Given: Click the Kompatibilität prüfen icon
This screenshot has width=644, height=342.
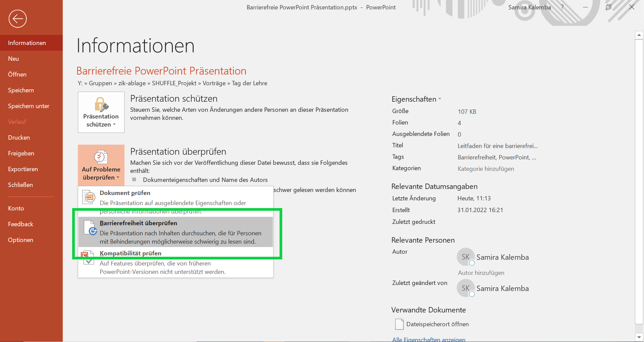Looking at the screenshot, I should pos(88,258).
